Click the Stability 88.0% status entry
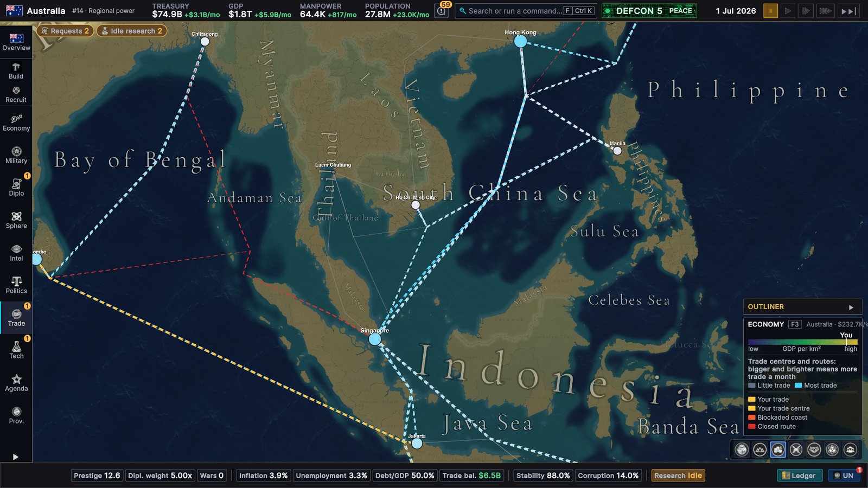The image size is (868, 488). pyautogui.click(x=543, y=476)
